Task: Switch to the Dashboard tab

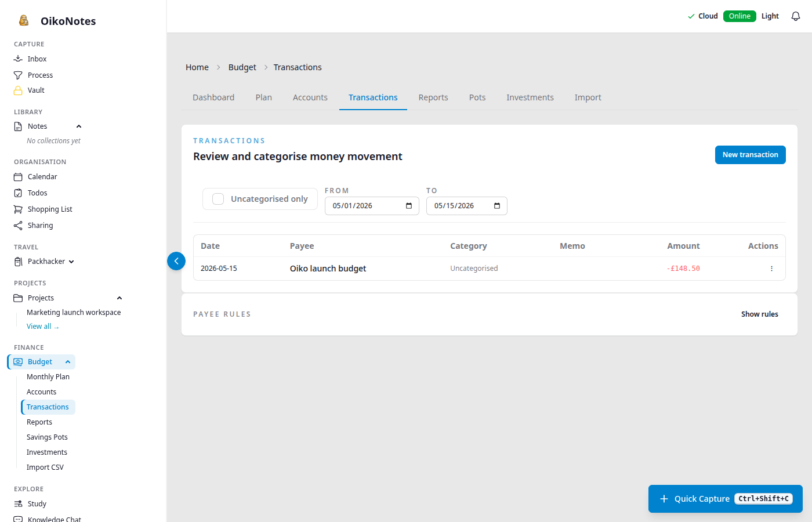Action: coord(213,97)
